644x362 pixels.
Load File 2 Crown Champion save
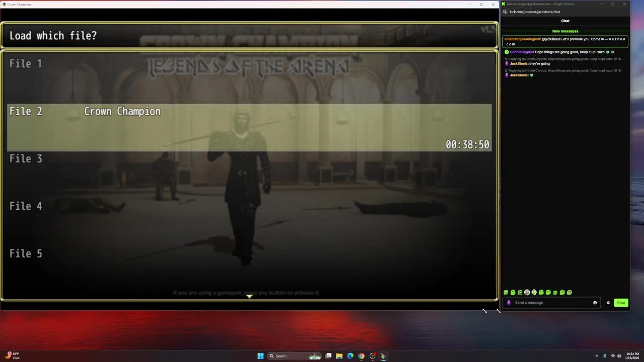coord(249,127)
